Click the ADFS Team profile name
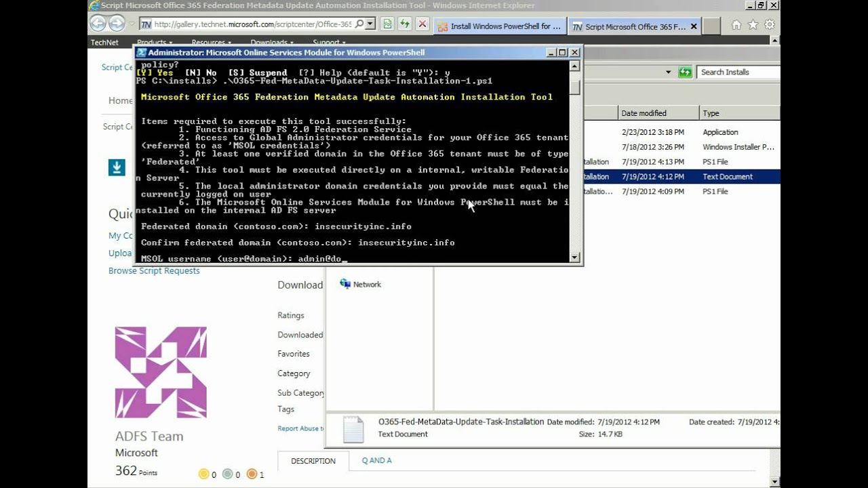 click(149, 436)
